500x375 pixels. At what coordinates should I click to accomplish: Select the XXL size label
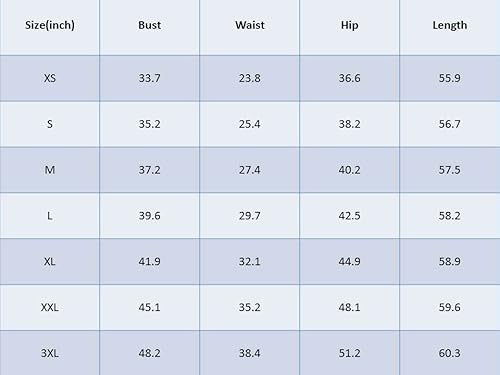coord(50,307)
